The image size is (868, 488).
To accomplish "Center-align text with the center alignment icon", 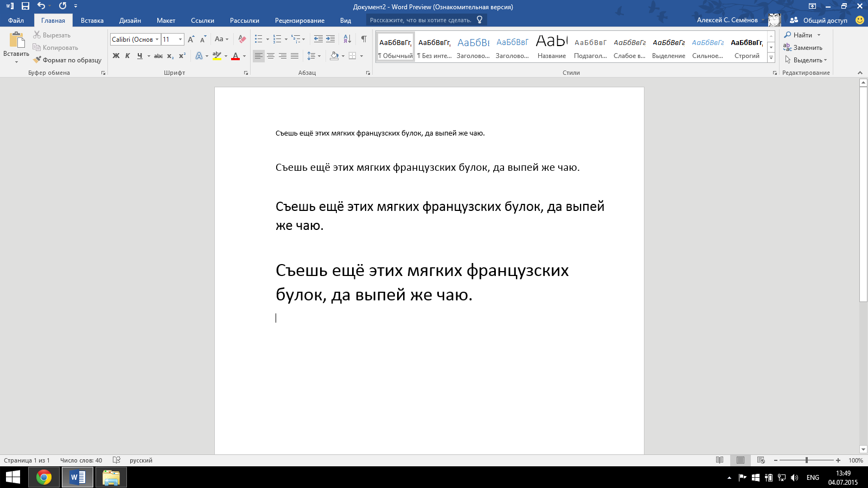I will 271,56.
